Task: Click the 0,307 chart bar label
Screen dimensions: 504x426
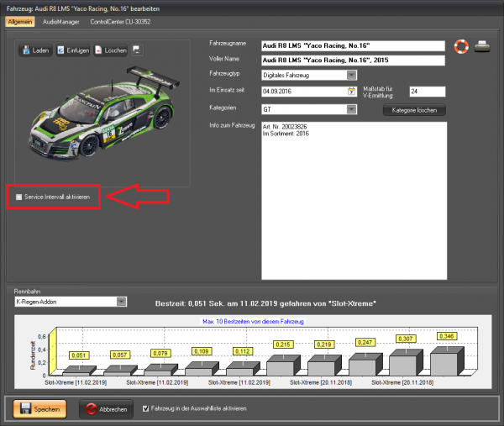Action: tap(406, 339)
